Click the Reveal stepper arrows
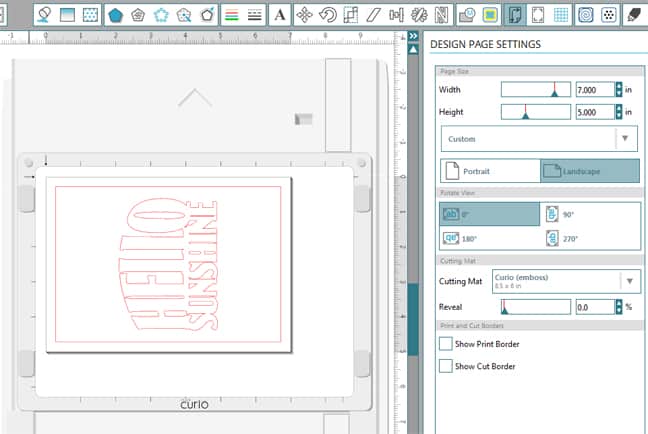 (619, 307)
